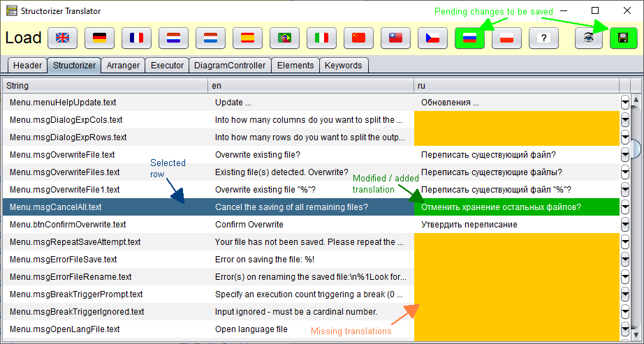
Task: Open row dropdown for Menu.msgErrorFileSave.text
Action: tap(624, 260)
